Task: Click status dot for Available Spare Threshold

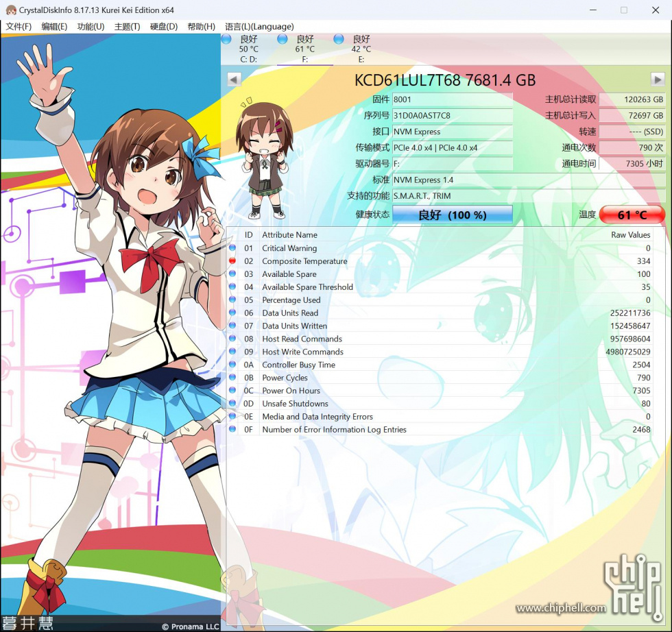Action: pyautogui.click(x=232, y=287)
